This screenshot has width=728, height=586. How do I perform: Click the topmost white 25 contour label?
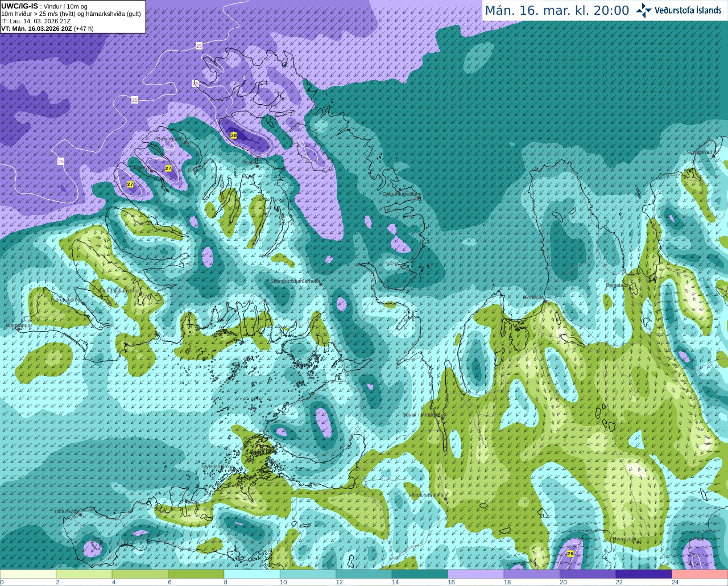click(x=198, y=46)
